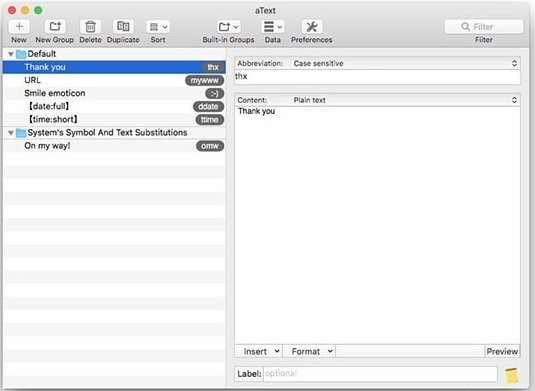Open Built-in Groups dropdown

228,27
